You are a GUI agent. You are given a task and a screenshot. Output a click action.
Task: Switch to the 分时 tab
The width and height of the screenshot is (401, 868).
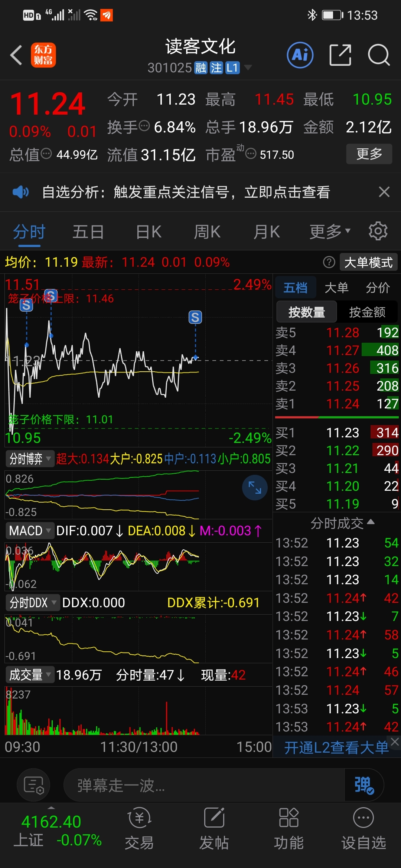point(29,232)
